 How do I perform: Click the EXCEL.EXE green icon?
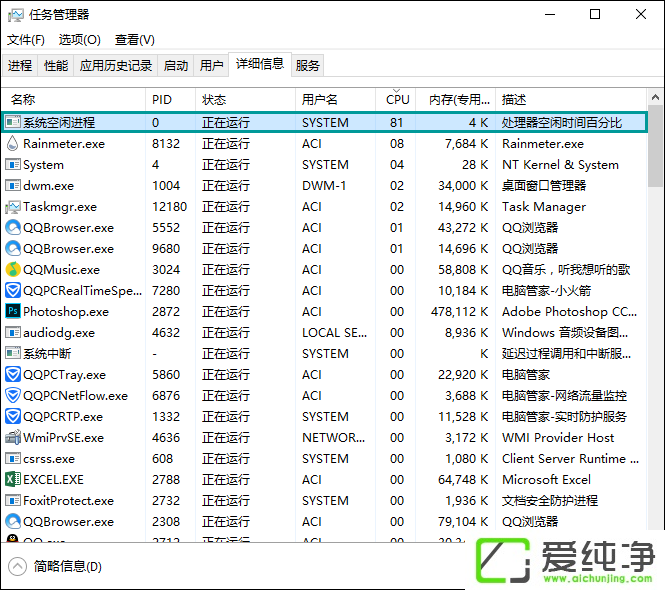point(13,479)
